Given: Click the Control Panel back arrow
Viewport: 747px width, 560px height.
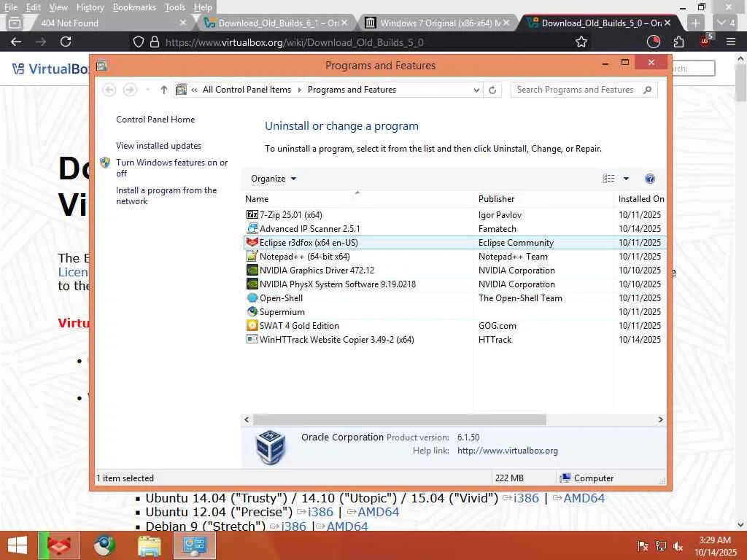Looking at the screenshot, I should [x=109, y=90].
